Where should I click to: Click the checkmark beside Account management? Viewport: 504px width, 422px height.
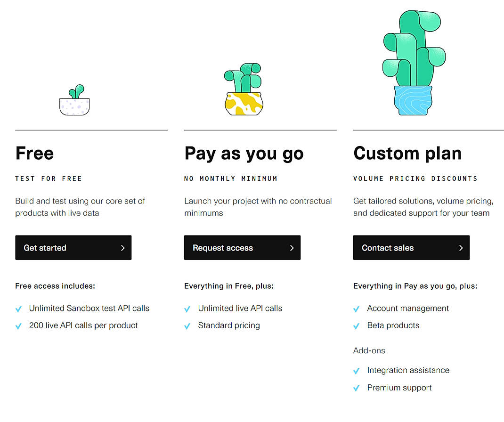click(357, 308)
